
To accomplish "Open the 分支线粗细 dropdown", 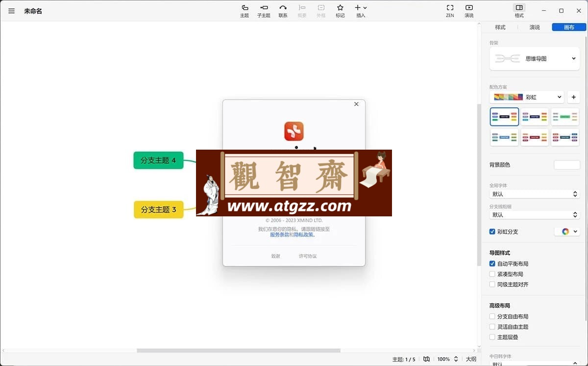I will (x=535, y=214).
